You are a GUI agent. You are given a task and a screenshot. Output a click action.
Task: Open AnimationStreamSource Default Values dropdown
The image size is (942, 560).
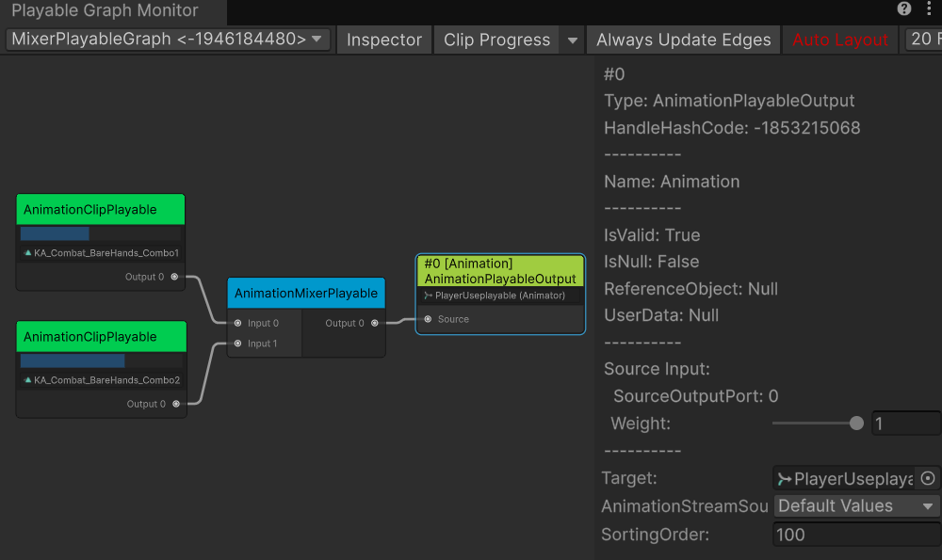(x=856, y=506)
